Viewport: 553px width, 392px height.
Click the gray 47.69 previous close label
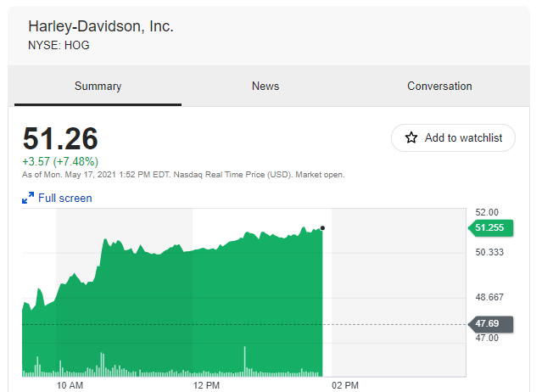(490, 323)
